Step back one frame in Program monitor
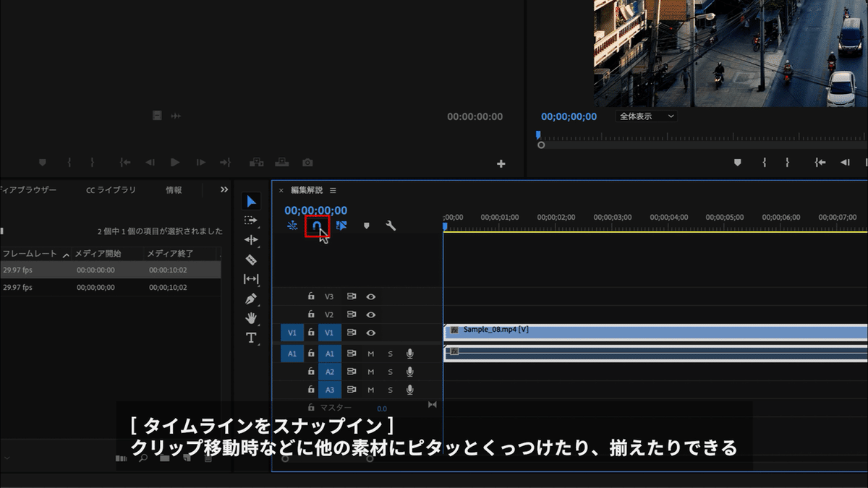Screen dimensions: 868x488 845,163
